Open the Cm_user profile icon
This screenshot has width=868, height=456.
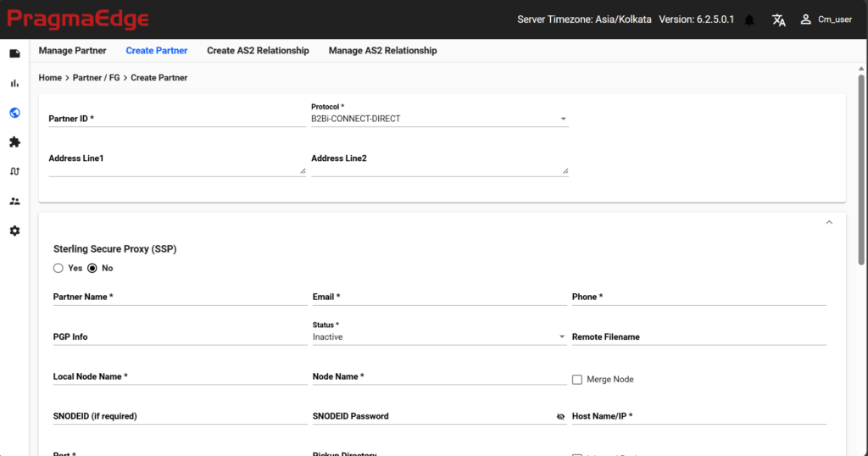(805, 19)
